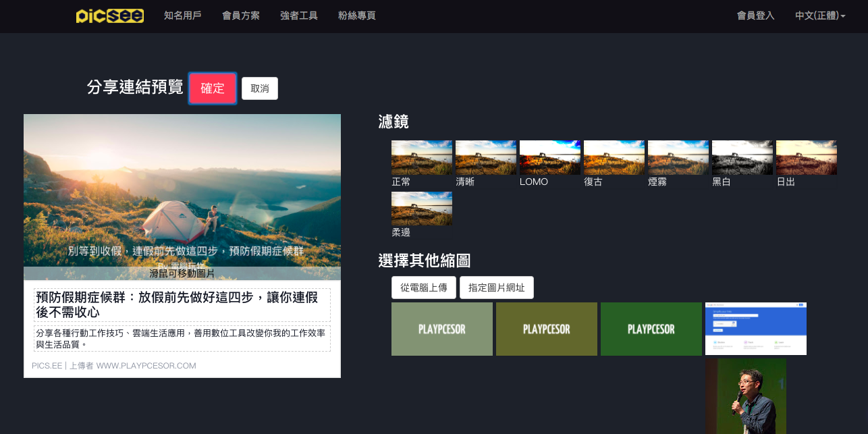
Task: Edit the description 分享各種行動工作技巧 field
Action: (182, 339)
